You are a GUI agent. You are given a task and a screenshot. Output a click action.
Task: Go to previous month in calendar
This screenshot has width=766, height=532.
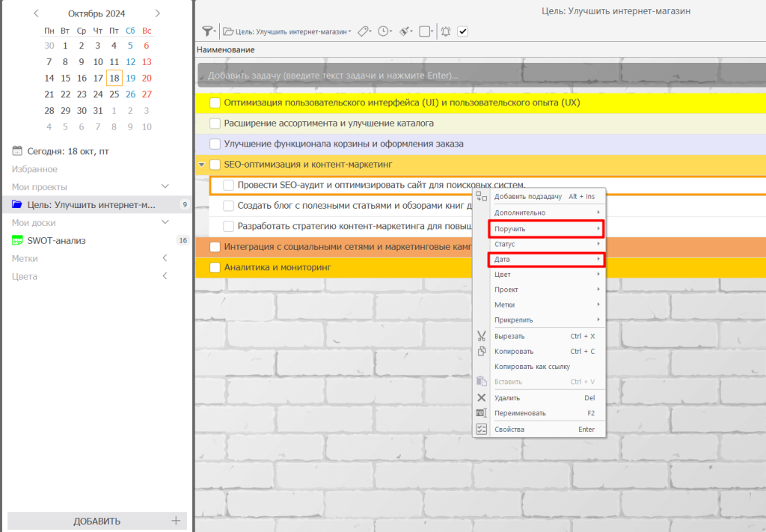pos(36,13)
